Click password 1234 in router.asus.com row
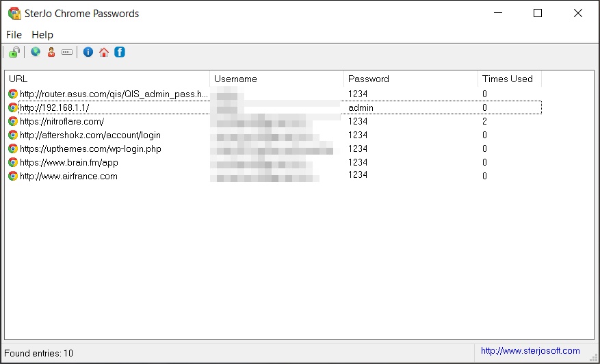This screenshot has width=600, height=364. tap(358, 94)
